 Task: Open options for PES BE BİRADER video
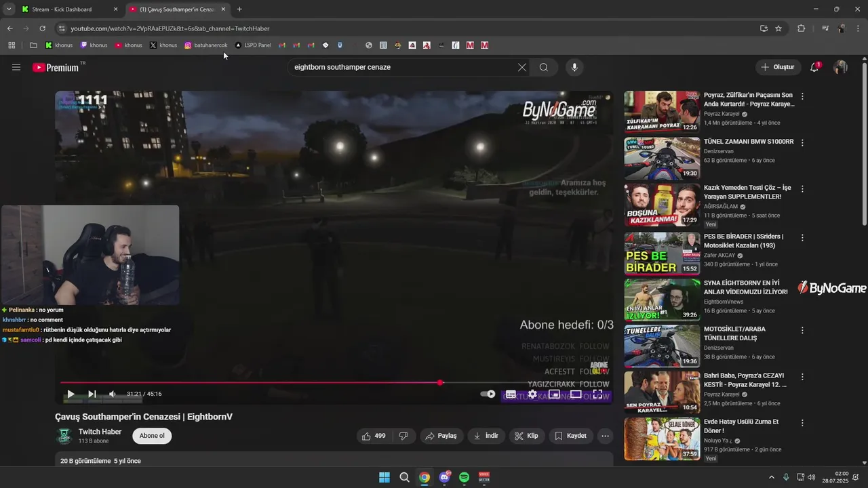pos(802,238)
